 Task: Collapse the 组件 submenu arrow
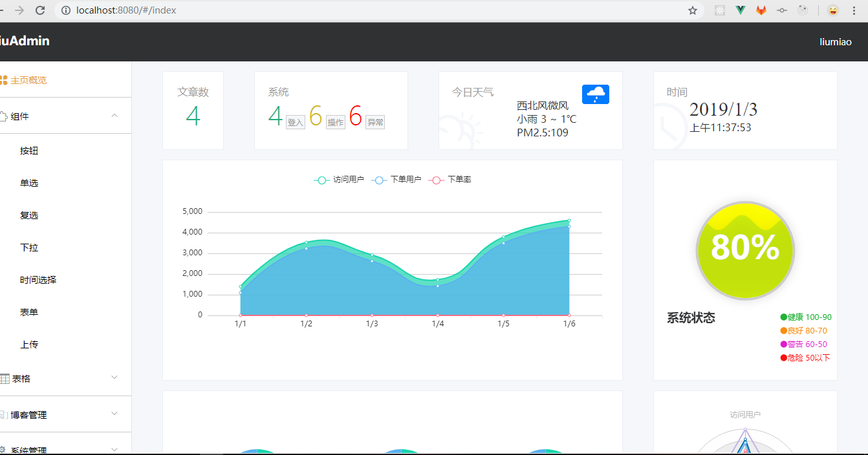pos(114,116)
